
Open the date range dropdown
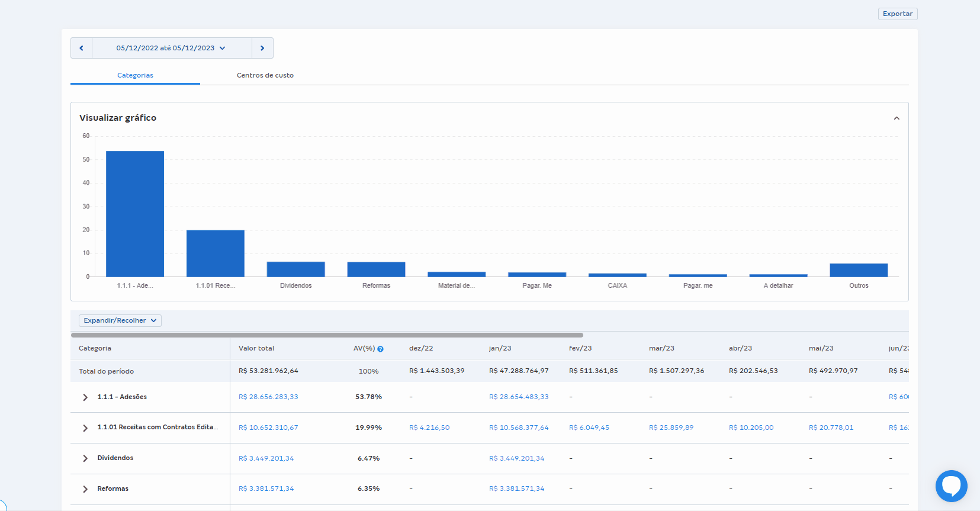(x=171, y=48)
